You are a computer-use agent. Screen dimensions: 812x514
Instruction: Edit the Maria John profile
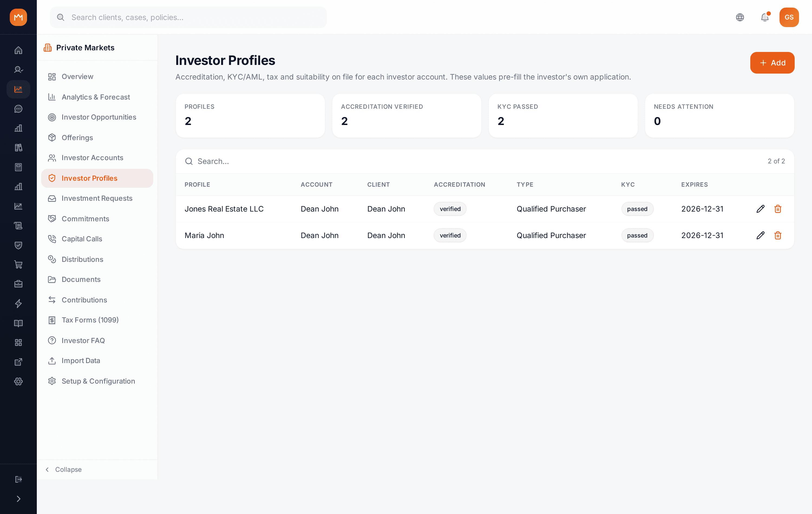click(760, 235)
